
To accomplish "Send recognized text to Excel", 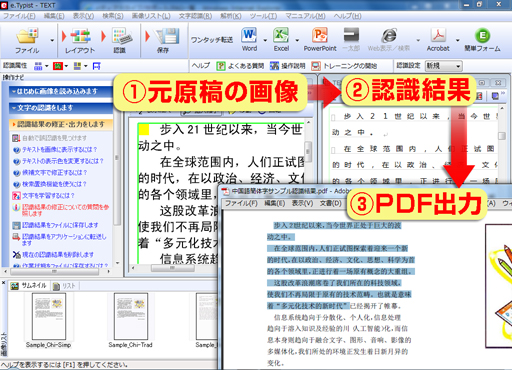I will coord(281,35).
